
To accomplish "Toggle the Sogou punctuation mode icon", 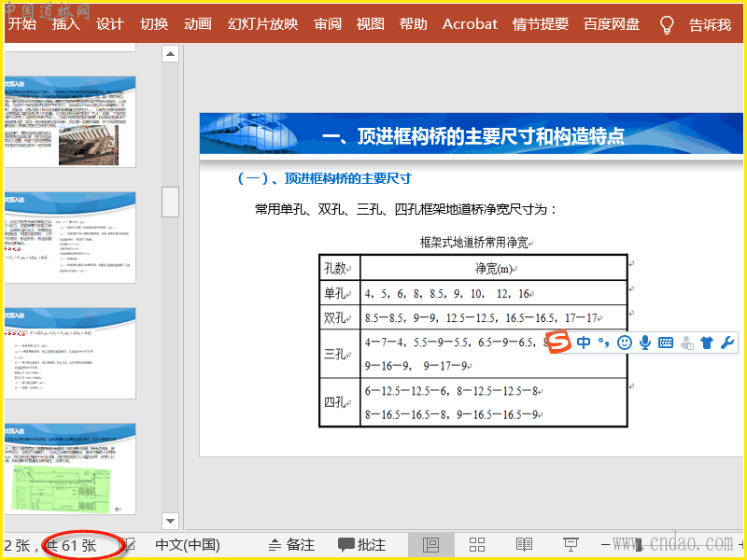I will (x=603, y=343).
